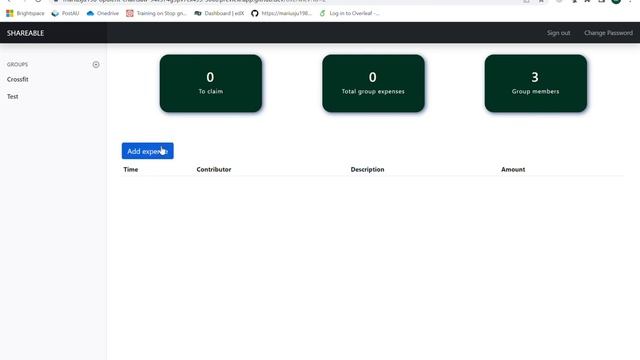Open the Log in to Overleaf bookmark
The image size is (640, 360).
349,13
